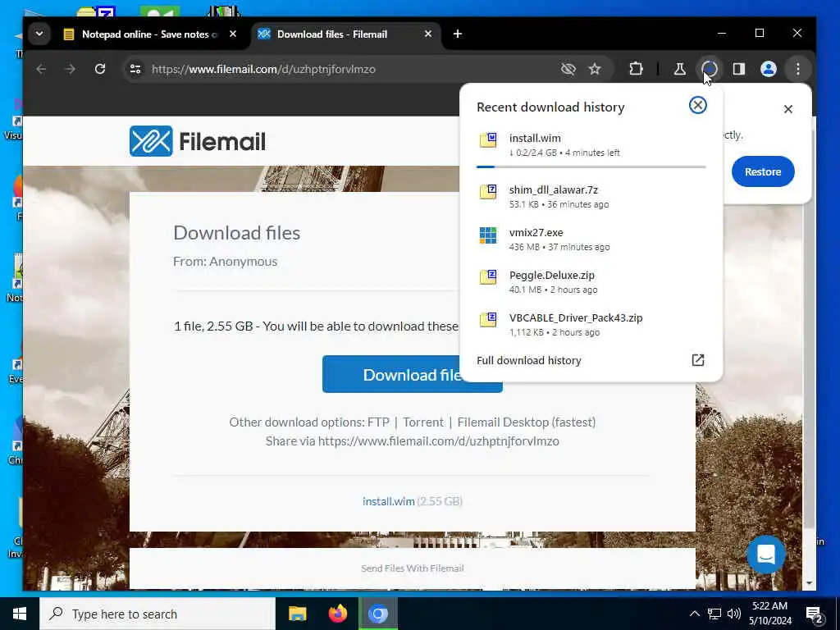The width and height of the screenshot is (840, 630).
Task: View site information icon in address bar
Action: tap(135, 69)
